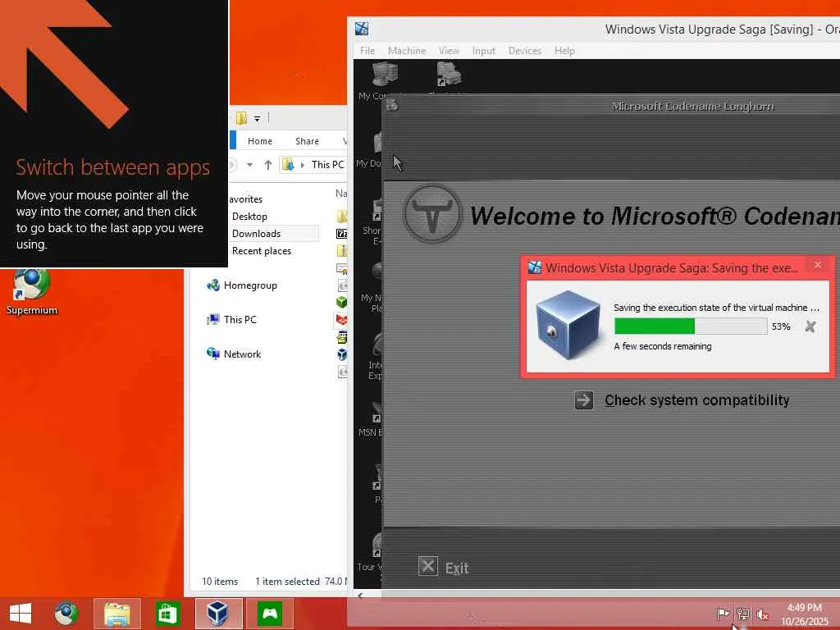Screen dimensions: 840x630
Task: Click the save progress bar at 53%
Action: click(691, 326)
